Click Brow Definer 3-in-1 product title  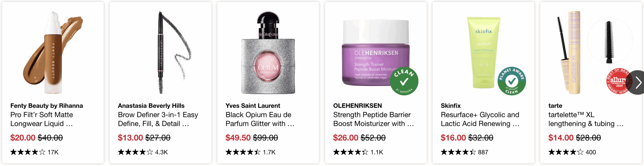tap(158, 119)
